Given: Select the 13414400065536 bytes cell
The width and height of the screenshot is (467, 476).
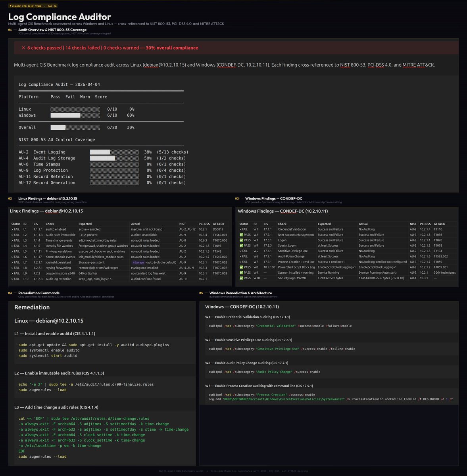Looking at the screenshot, I should (382, 278).
